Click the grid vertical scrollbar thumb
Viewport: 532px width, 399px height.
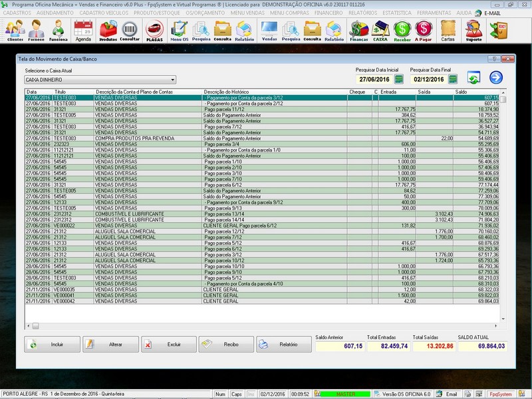(503, 100)
